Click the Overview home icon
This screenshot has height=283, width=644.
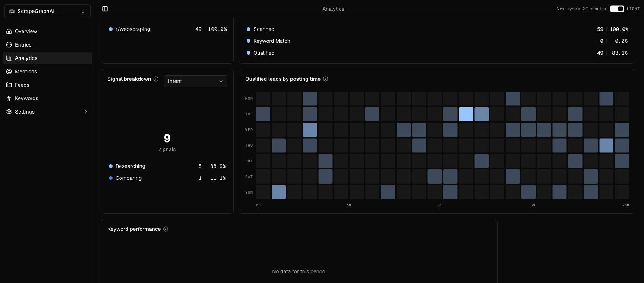point(9,31)
